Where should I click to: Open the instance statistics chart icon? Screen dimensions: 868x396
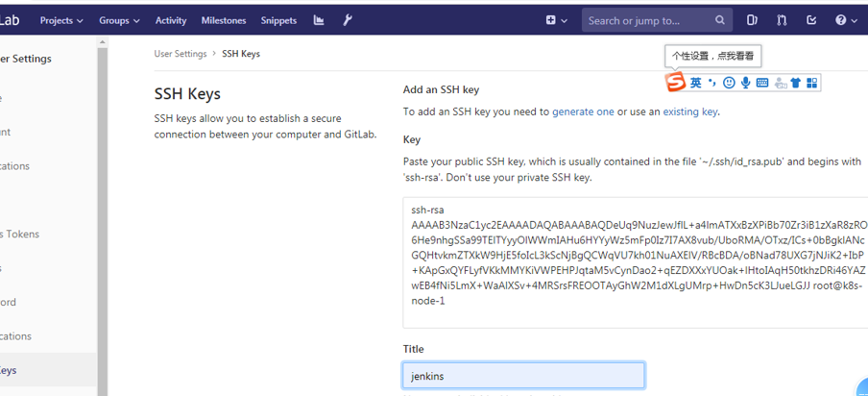coord(319,20)
